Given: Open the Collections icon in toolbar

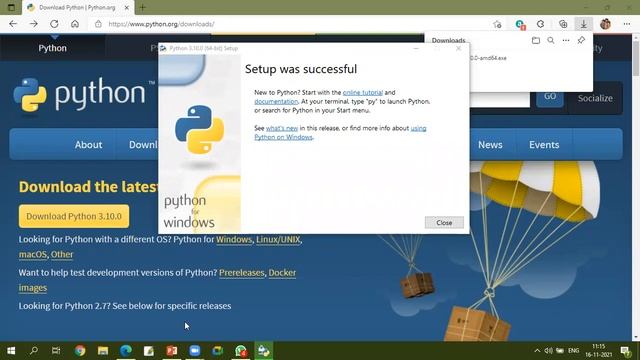Looking at the screenshot, I should tap(563, 24).
